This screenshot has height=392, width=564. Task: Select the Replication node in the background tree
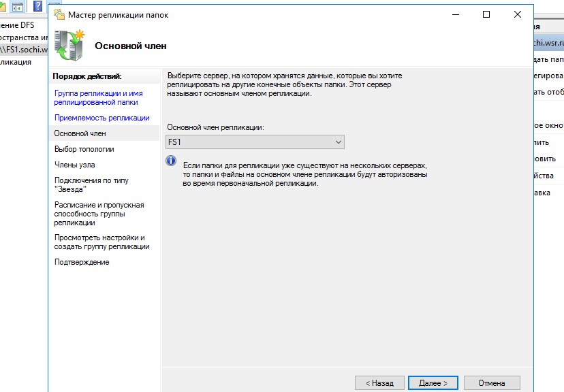tap(16, 62)
